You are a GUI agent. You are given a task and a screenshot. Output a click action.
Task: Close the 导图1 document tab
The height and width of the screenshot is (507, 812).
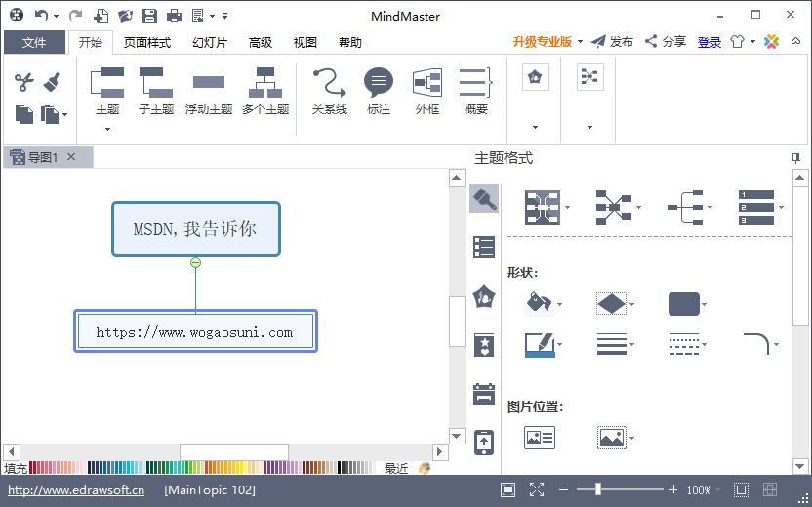pyautogui.click(x=71, y=156)
